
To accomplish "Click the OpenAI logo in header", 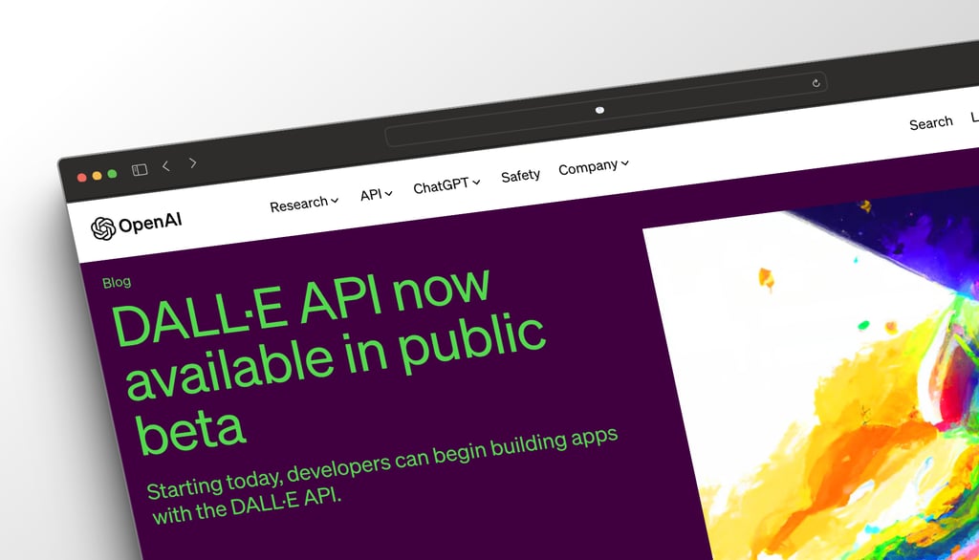I will (136, 226).
